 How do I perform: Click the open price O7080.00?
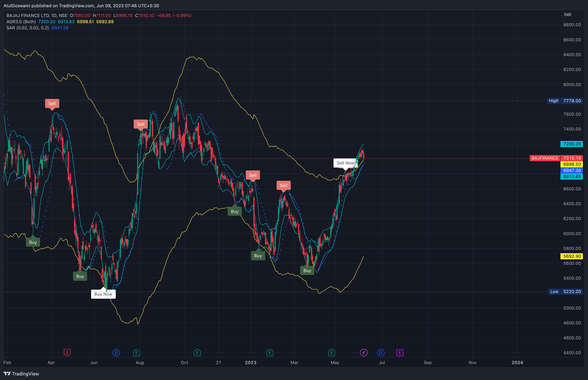[80, 16]
